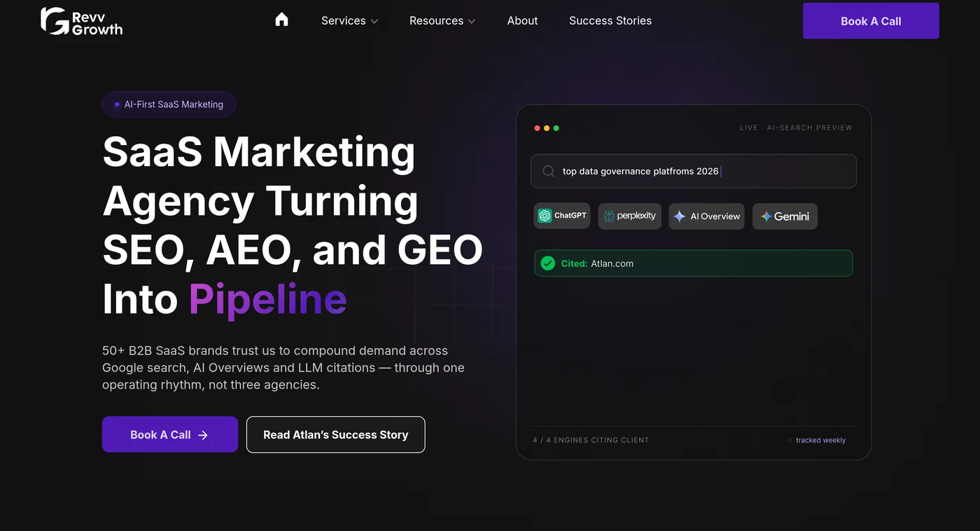Viewport: 980px width, 531px height.
Task: Expand the Resources dropdown menu
Action: [442, 21]
